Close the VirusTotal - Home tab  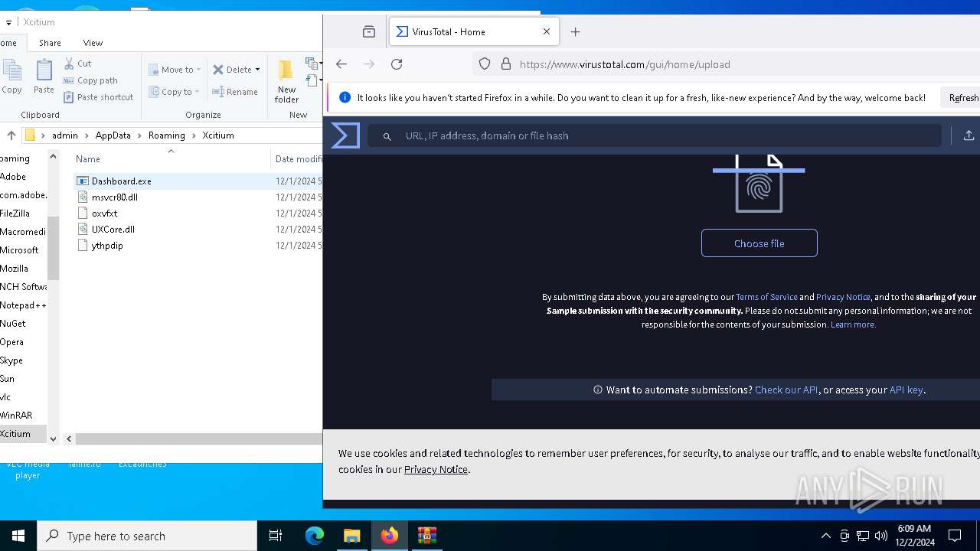pyautogui.click(x=547, y=31)
